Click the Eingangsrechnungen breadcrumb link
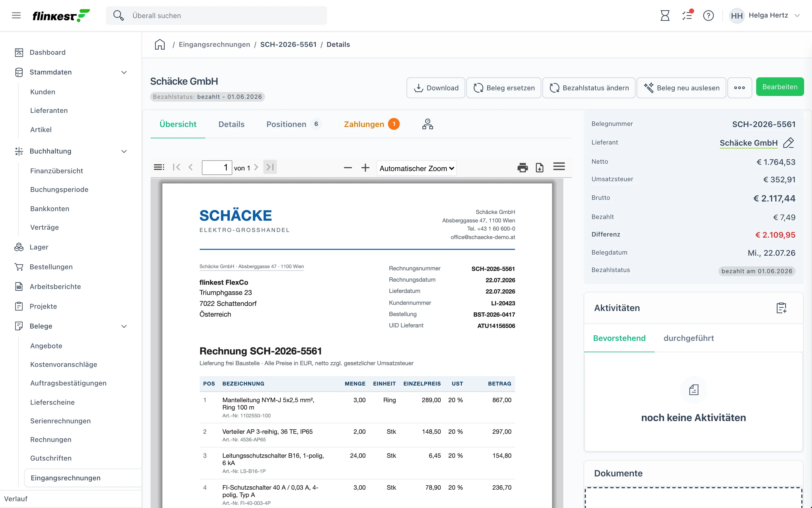This screenshot has width=812, height=508. point(214,44)
